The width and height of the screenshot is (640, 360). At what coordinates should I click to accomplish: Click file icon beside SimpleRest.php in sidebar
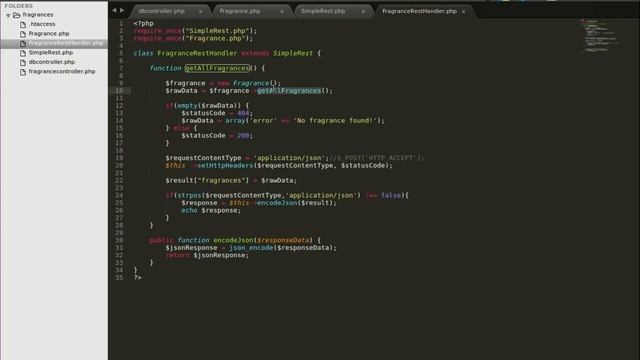pos(23,53)
